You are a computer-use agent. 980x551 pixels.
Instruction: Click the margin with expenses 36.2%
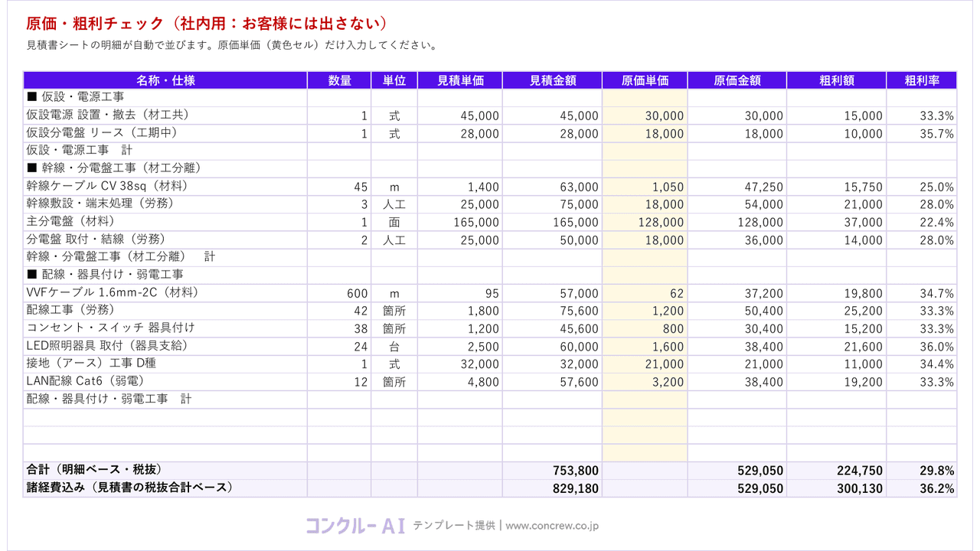936,488
